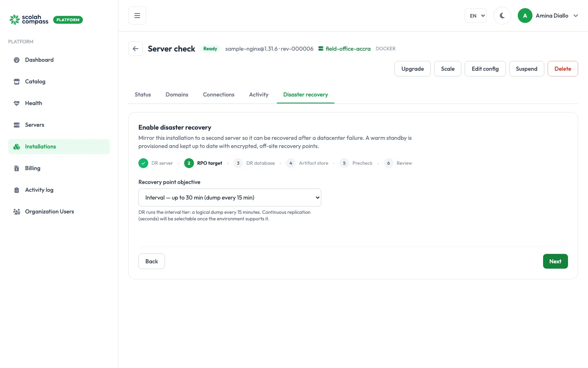
Task: Select the Disaster recovery tab
Action: click(x=305, y=94)
